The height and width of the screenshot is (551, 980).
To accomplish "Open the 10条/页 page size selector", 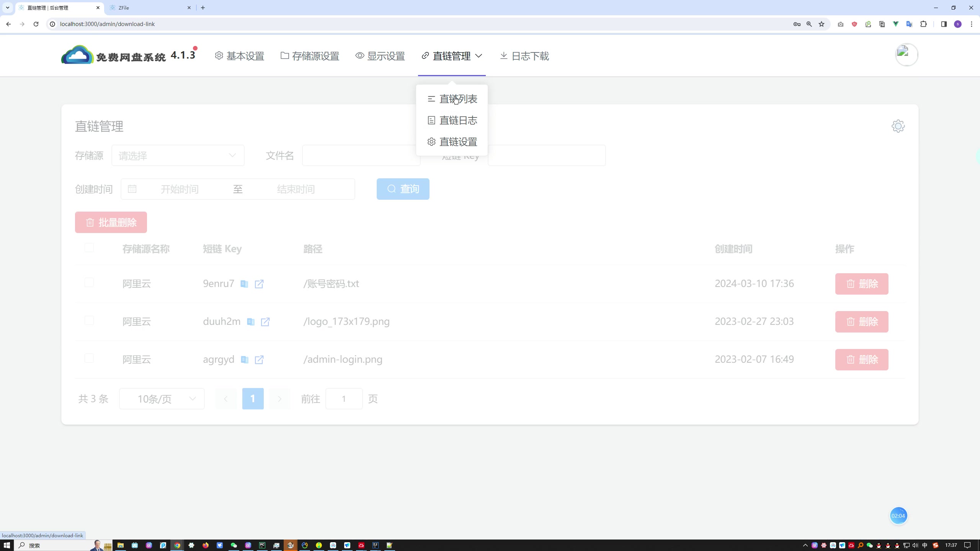I will [162, 399].
